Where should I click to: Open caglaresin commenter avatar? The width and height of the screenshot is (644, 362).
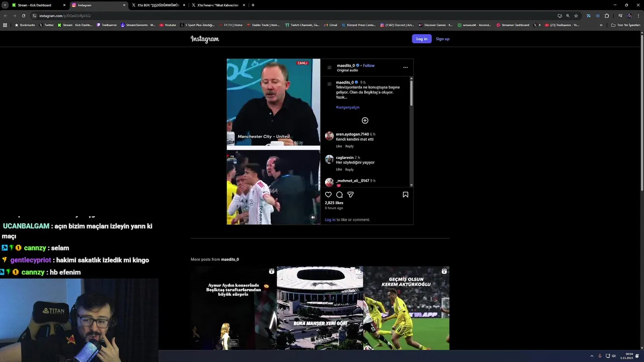click(x=329, y=159)
